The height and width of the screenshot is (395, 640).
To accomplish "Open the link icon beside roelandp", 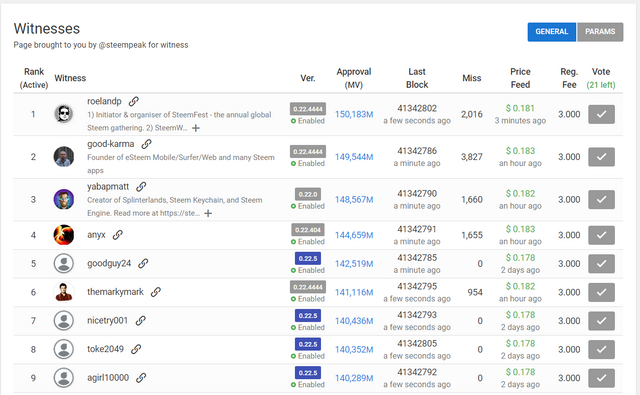I will [x=133, y=101].
